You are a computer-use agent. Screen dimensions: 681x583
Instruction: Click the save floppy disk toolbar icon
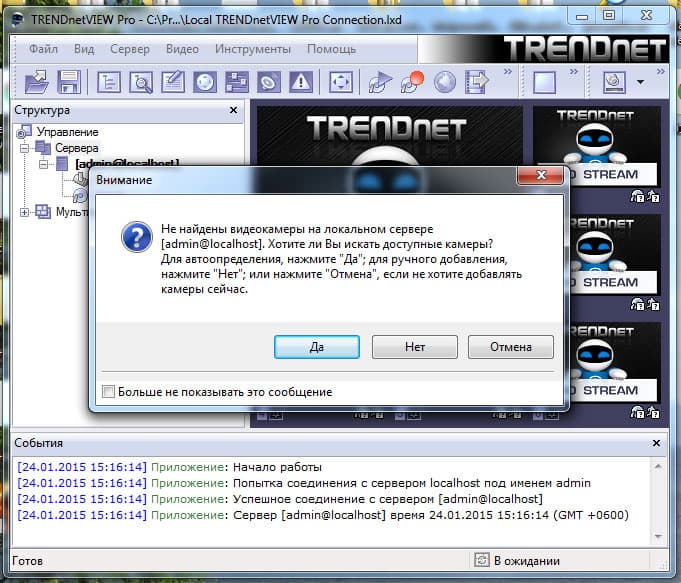(69, 82)
